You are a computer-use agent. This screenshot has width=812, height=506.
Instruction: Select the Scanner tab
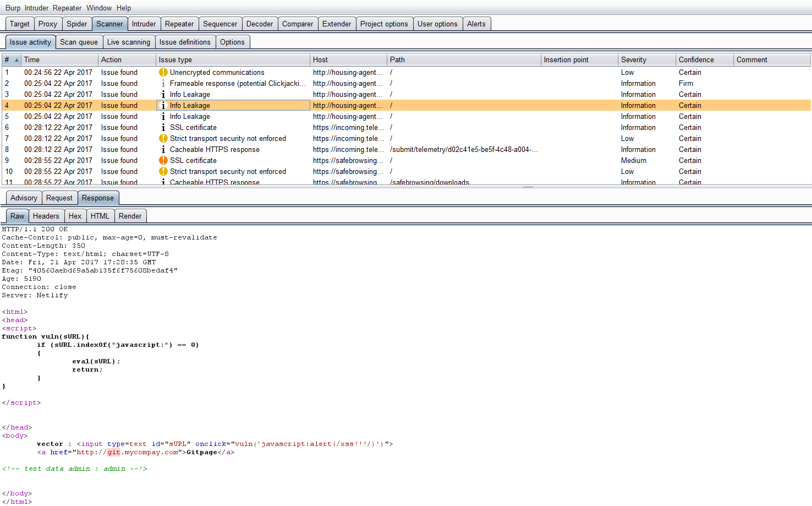(109, 24)
